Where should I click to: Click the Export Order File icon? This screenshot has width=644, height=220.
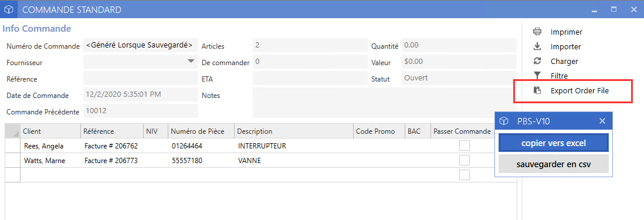click(537, 91)
